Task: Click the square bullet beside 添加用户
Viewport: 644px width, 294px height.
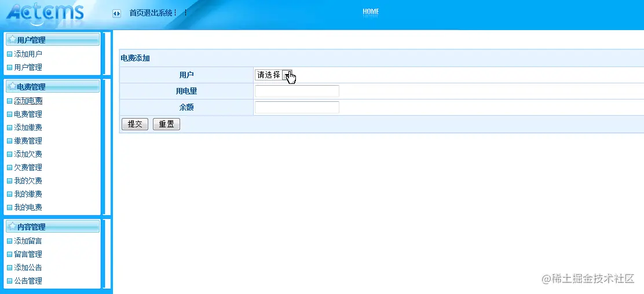Action: click(9, 54)
